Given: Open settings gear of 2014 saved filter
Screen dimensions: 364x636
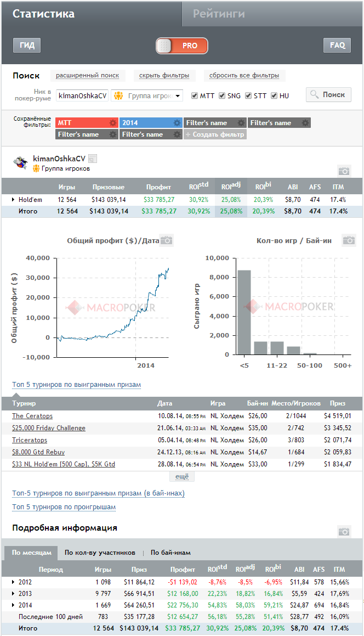Looking at the screenshot, I should pos(177,123).
